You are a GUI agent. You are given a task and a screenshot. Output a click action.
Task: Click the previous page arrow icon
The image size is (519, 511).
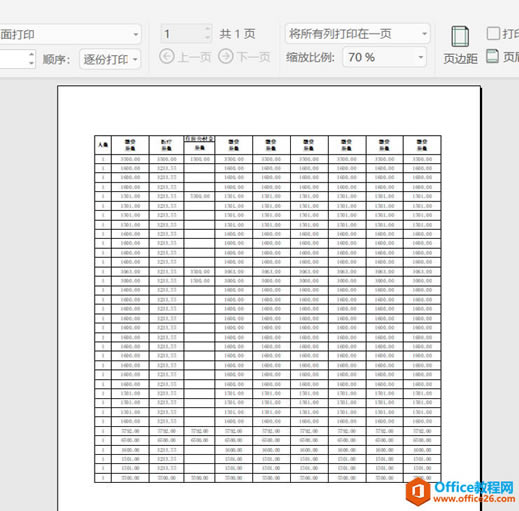click(167, 56)
